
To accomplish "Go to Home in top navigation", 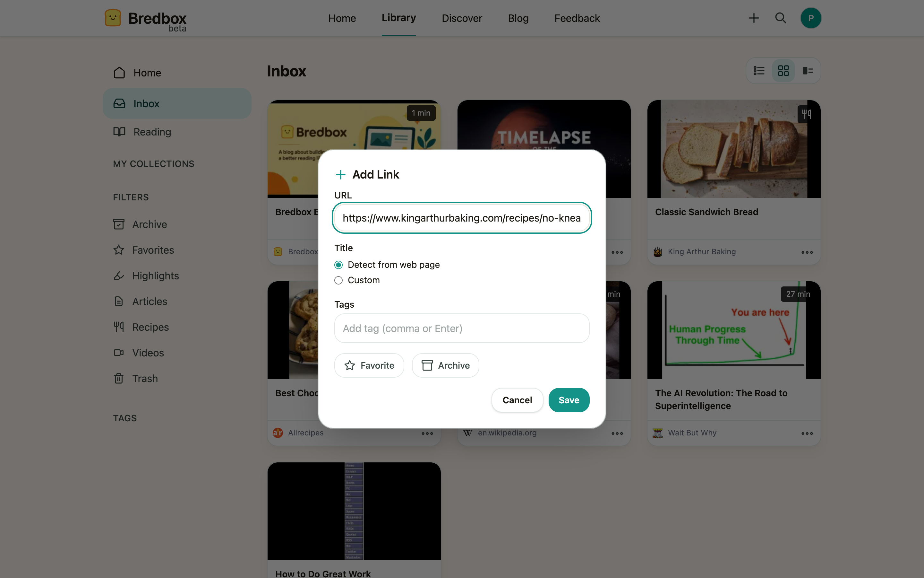I will pyautogui.click(x=342, y=18).
